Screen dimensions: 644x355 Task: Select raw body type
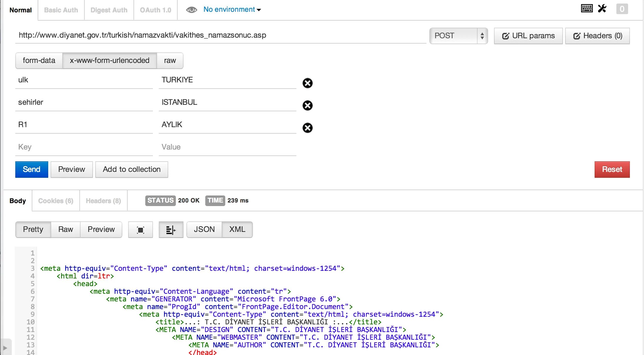(170, 60)
